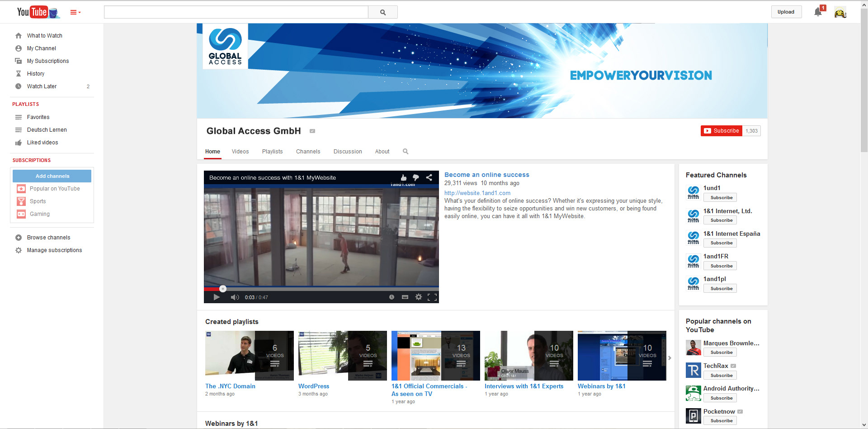Screen dimensions: 868x429
Task: Switch to the Channels tab
Action: (x=308, y=152)
